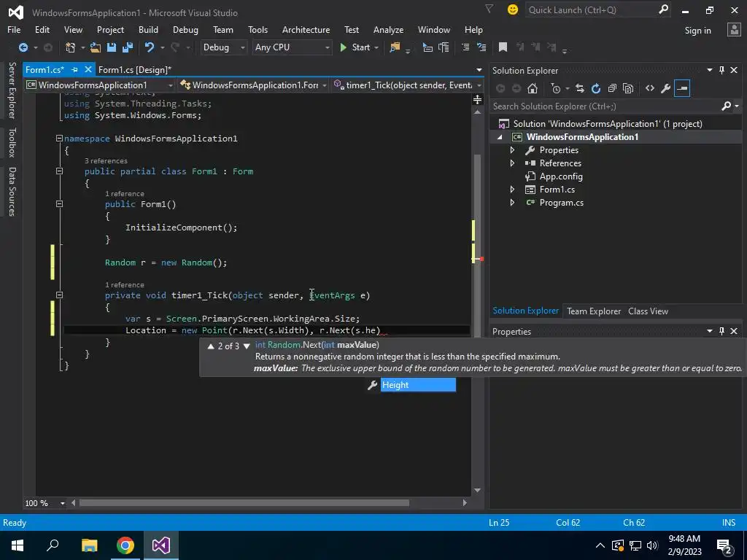Open the File menu

[x=14, y=29]
